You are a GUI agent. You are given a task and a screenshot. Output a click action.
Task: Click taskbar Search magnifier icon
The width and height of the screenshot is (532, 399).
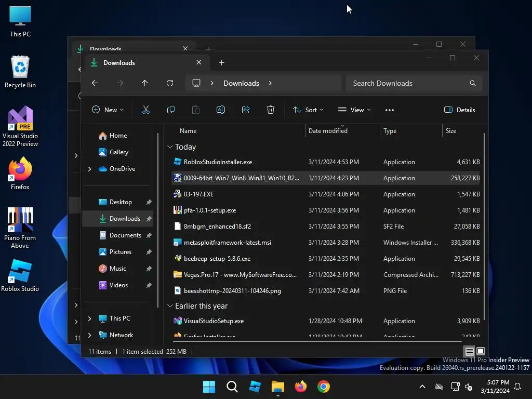click(232, 387)
